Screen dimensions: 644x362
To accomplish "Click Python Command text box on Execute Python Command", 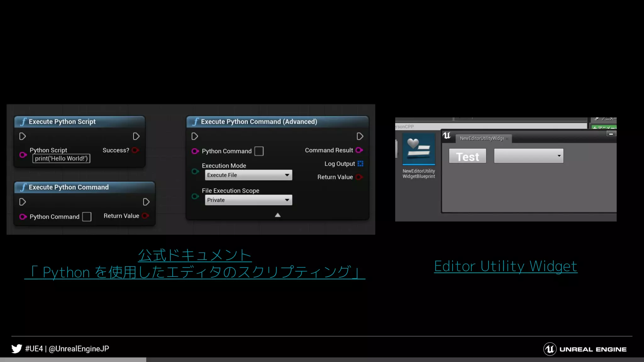I will coord(87,217).
